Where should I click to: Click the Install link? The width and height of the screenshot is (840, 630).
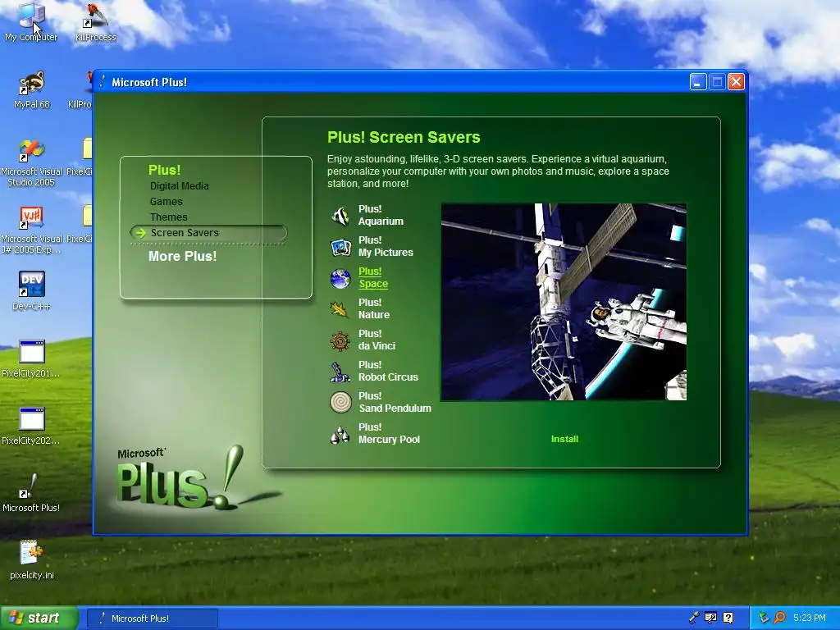564,439
